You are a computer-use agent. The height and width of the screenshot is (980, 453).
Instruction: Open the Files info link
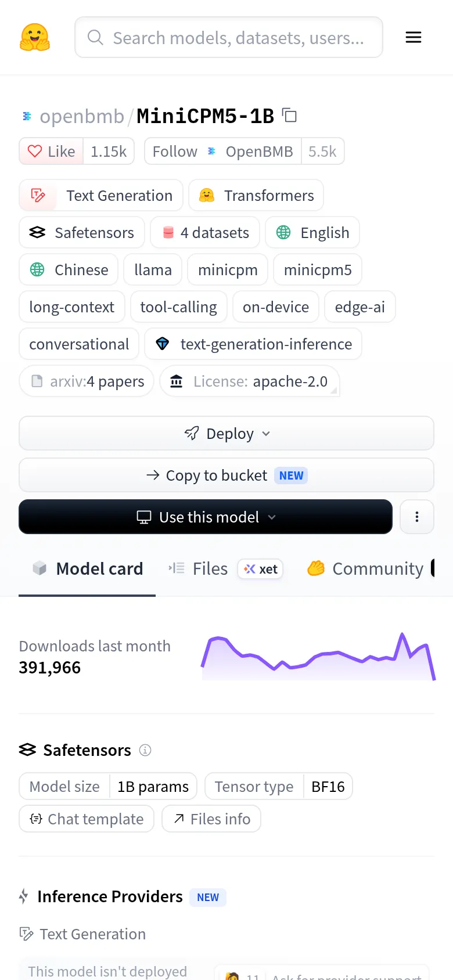pos(211,819)
